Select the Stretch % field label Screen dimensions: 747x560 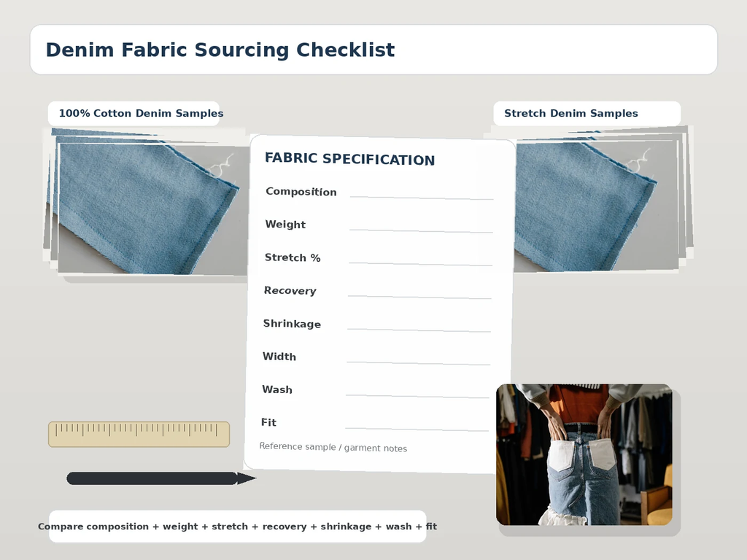click(293, 257)
